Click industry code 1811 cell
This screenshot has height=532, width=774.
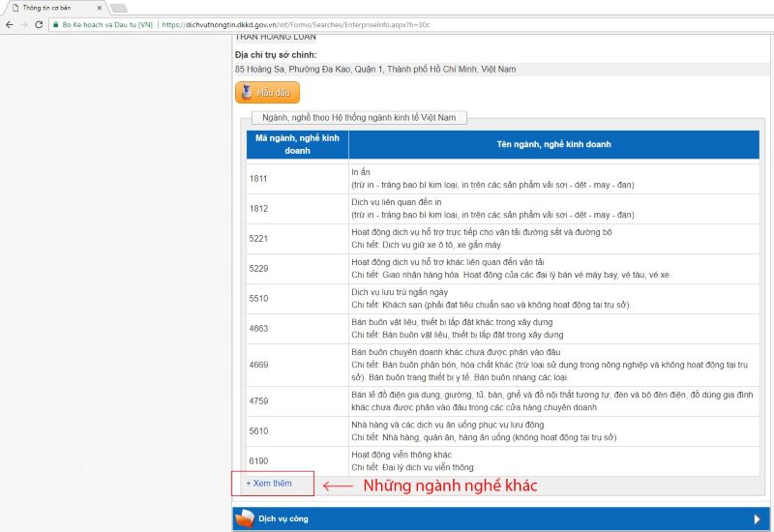298,179
